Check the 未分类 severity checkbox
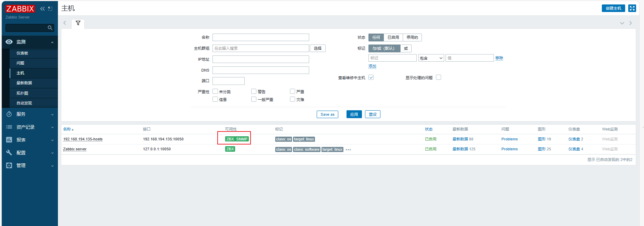Image resolution: width=644 pixels, height=226 pixels. click(x=215, y=91)
